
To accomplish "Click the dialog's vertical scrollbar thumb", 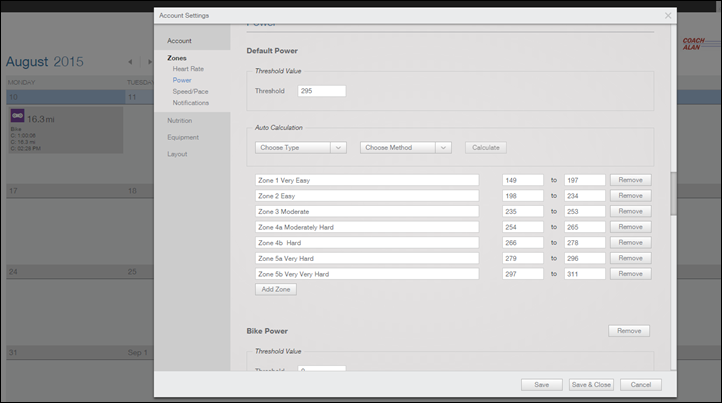I will [673, 193].
